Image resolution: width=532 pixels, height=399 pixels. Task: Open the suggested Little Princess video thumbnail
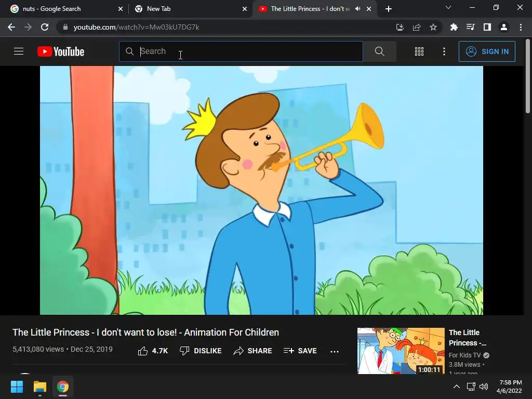[x=401, y=351]
